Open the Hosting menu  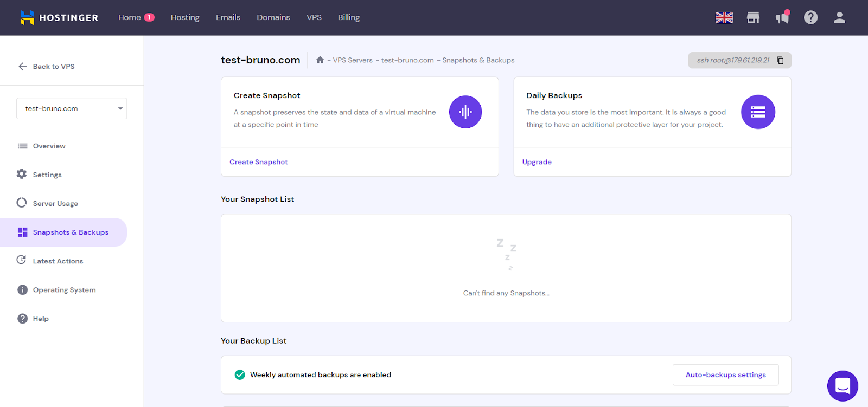(x=185, y=17)
